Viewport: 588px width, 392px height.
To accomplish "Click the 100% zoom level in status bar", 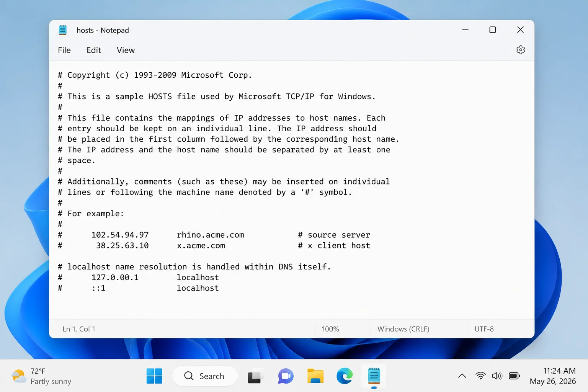I will tap(330, 329).
